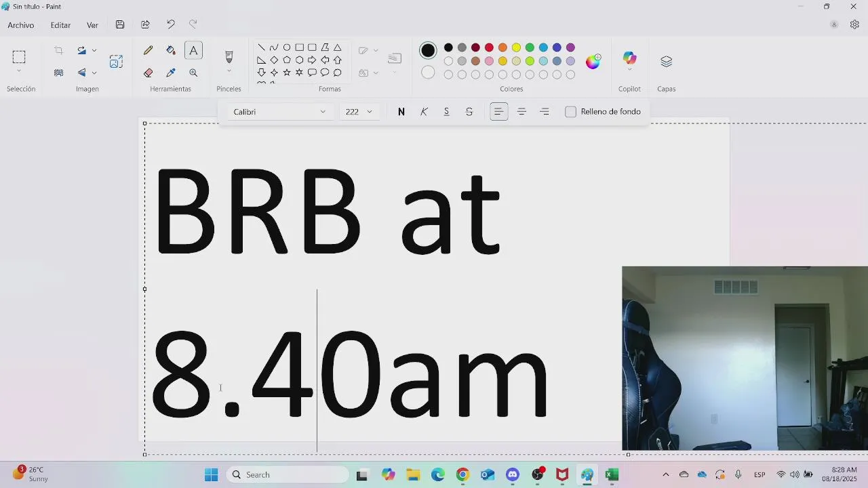The height and width of the screenshot is (488, 868).
Task: Open the font size 222 dropdown
Action: point(359,112)
